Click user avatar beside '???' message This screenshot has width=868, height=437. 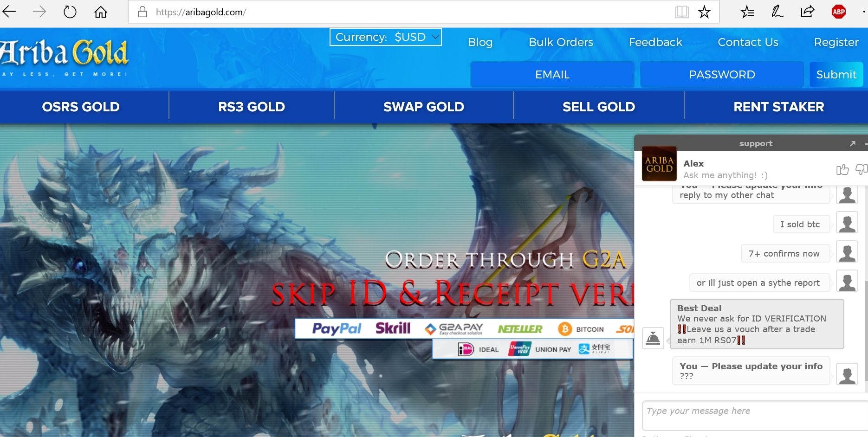(847, 374)
